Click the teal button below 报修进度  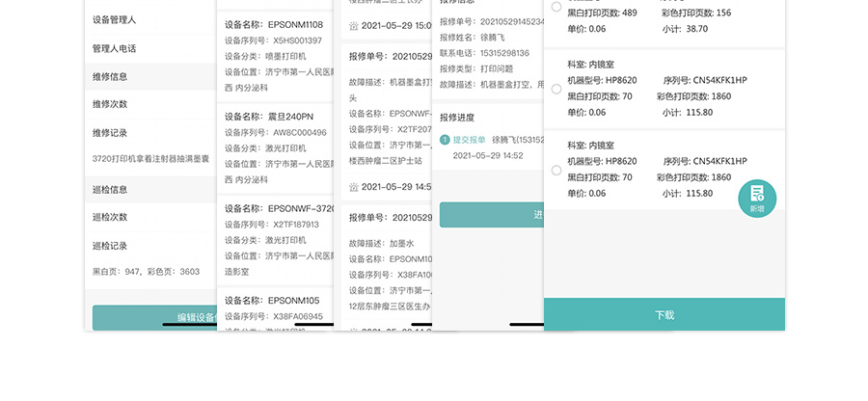(x=491, y=215)
